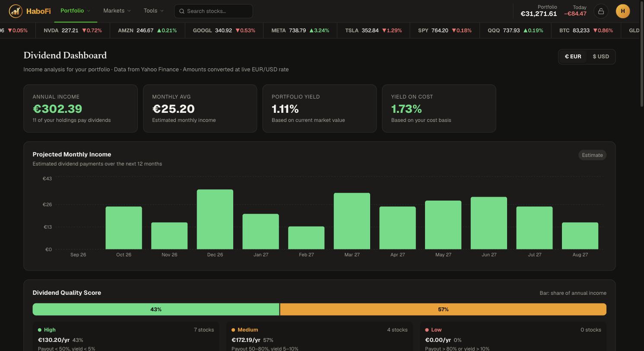Select the Medium quality card
The height and width of the screenshot is (351, 644).
tap(320, 337)
